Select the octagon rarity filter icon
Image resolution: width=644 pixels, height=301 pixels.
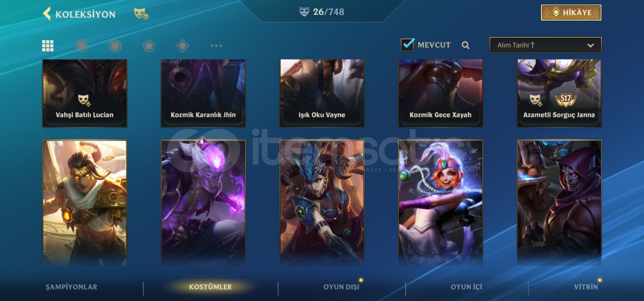pyautogui.click(x=81, y=46)
